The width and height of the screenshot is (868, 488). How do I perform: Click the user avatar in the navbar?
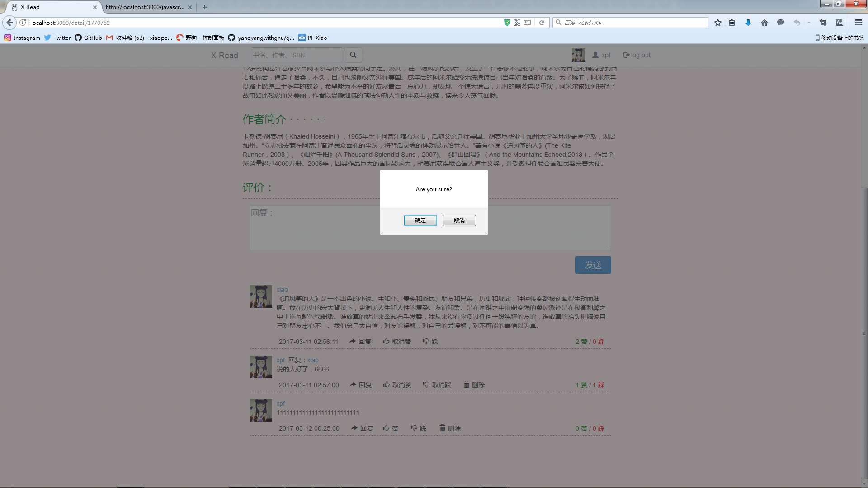pyautogui.click(x=578, y=55)
